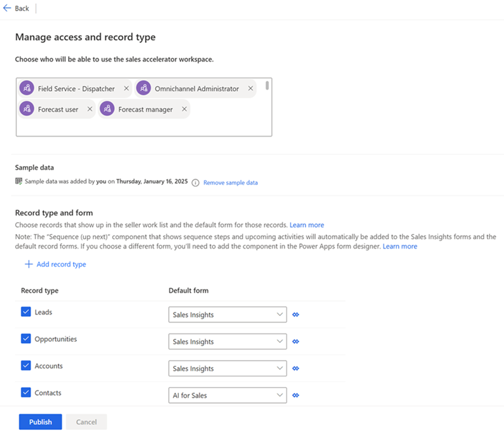
Task: Click the Record type column header
Action: (40, 290)
